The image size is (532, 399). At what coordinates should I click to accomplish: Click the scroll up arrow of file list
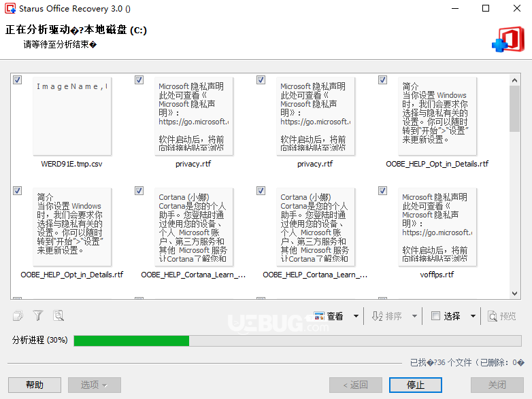point(515,80)
